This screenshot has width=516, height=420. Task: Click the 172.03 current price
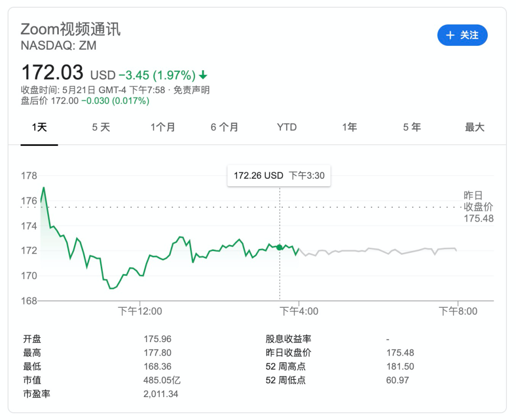coord(53,72)
